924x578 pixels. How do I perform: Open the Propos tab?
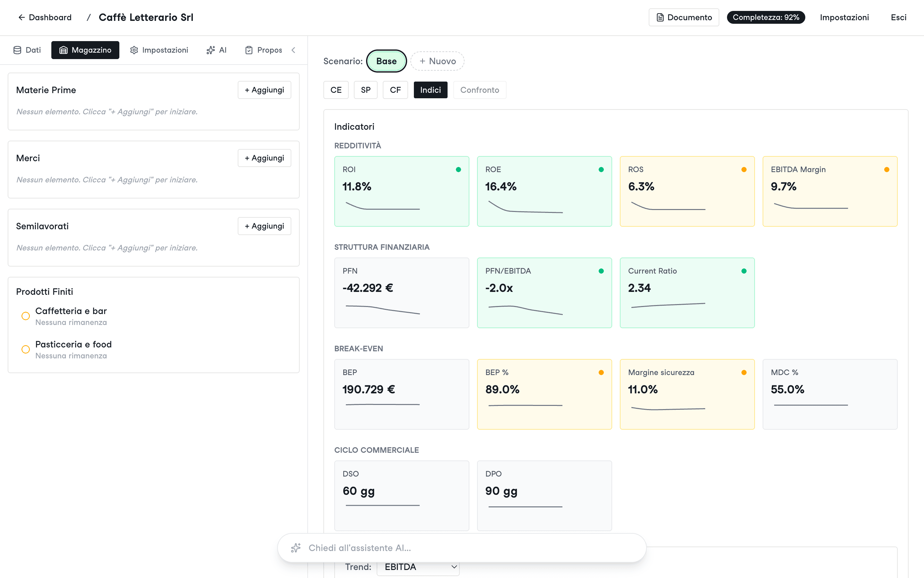point(263,50)
